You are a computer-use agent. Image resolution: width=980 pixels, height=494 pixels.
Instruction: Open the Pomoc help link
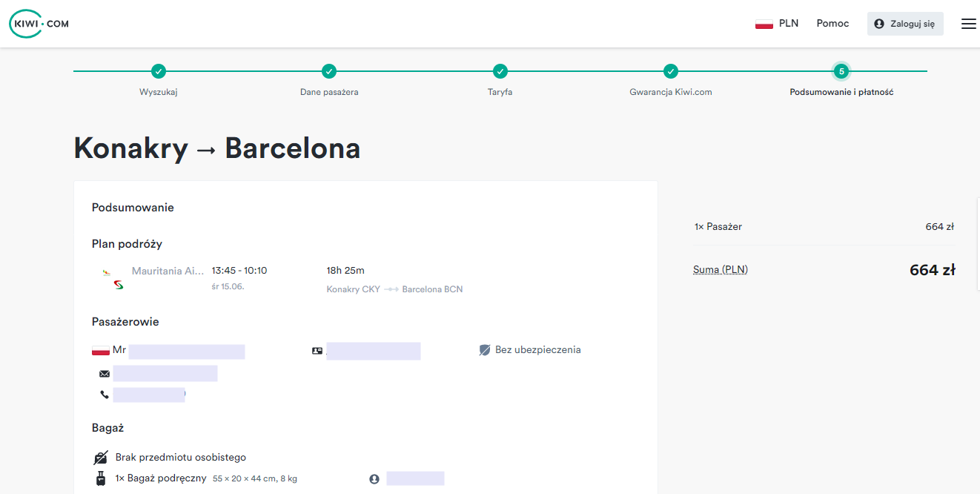pos(832,24)
